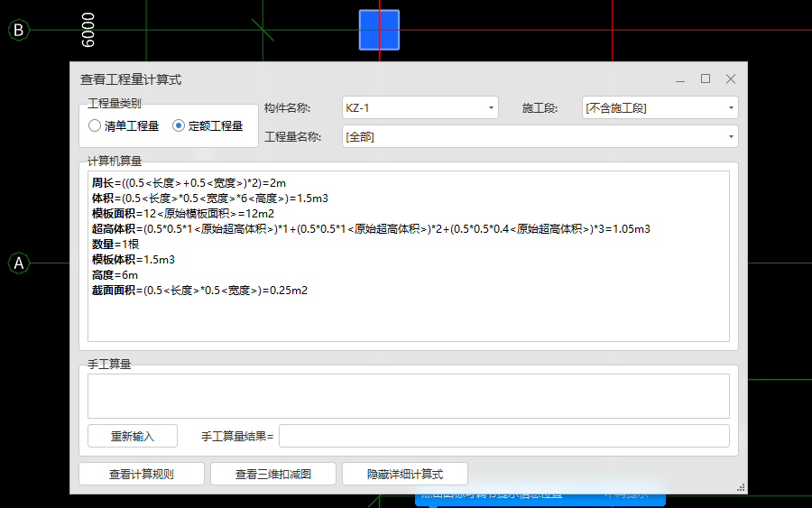Click the 数量=1根 line

[115, 244]
